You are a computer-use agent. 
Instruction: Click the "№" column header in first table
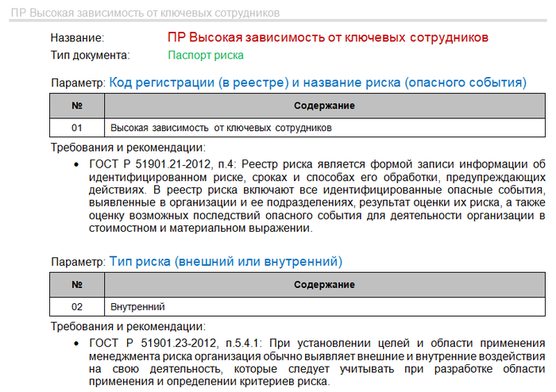pos(77,106)
